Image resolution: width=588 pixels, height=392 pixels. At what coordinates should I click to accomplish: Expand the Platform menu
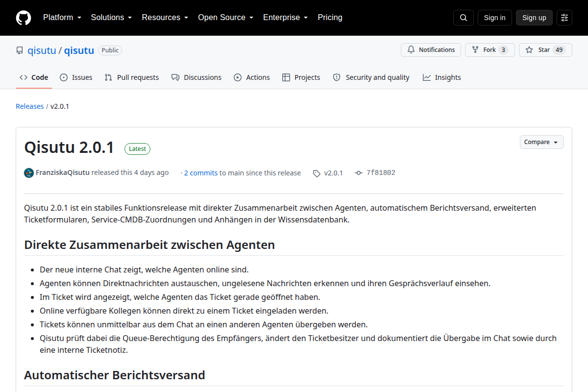click(x=62, y=18)
